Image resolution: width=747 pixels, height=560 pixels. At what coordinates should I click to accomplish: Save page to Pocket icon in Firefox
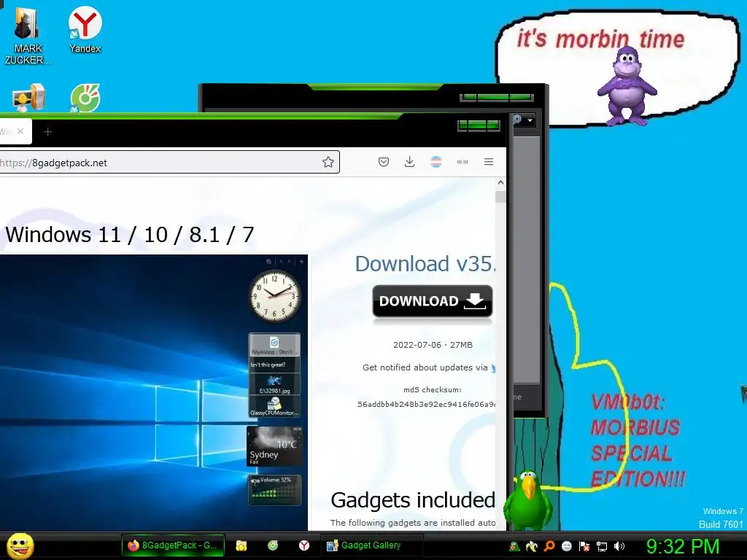point(384,162)
